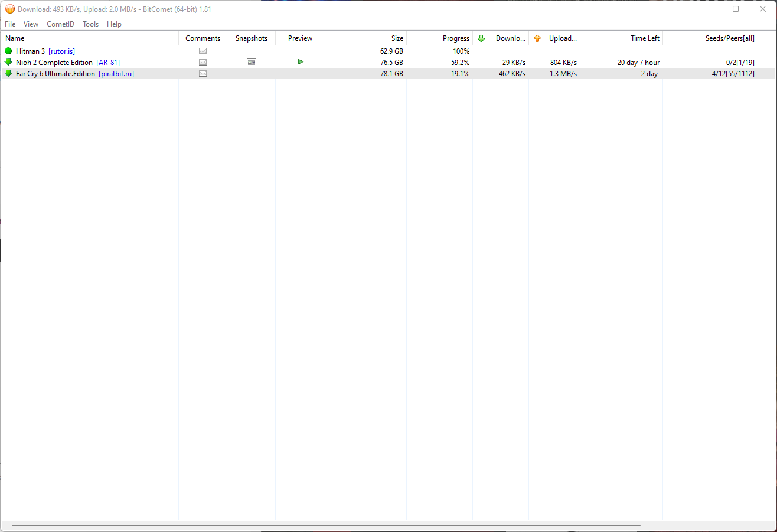Follow the piratbit.ru link next to Far Cry 6
777x532 pixels.
pos(116,74)
